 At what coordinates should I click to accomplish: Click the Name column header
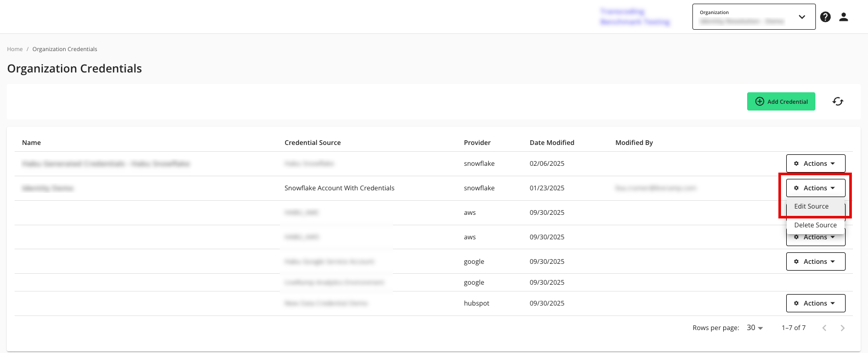coord(31,143)
